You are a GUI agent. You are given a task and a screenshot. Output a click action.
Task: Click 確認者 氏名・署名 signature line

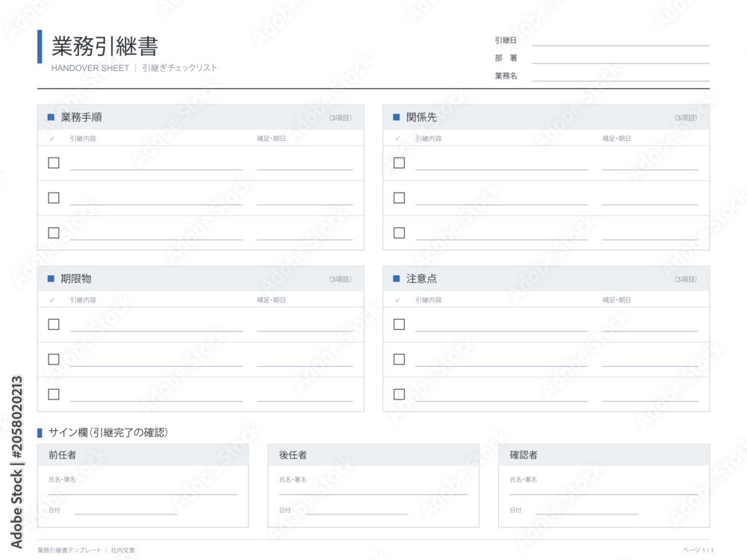point(604,491)
